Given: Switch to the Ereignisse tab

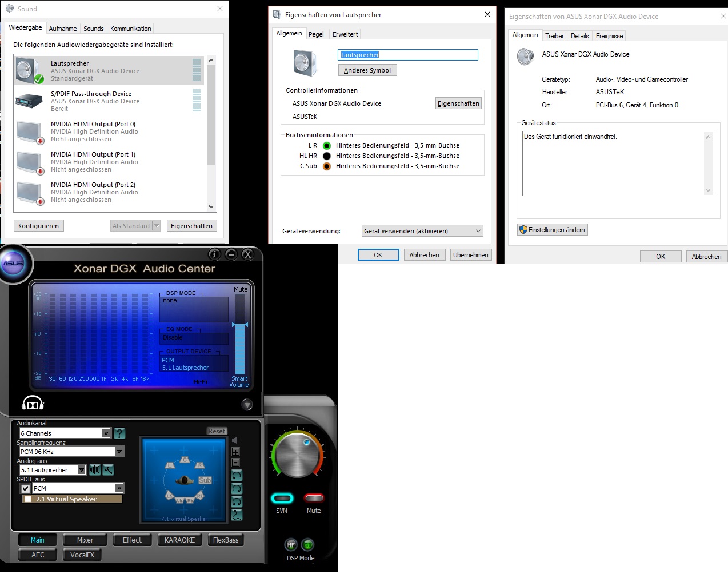Looking at the screenshot, I should [x=609, y=36].
